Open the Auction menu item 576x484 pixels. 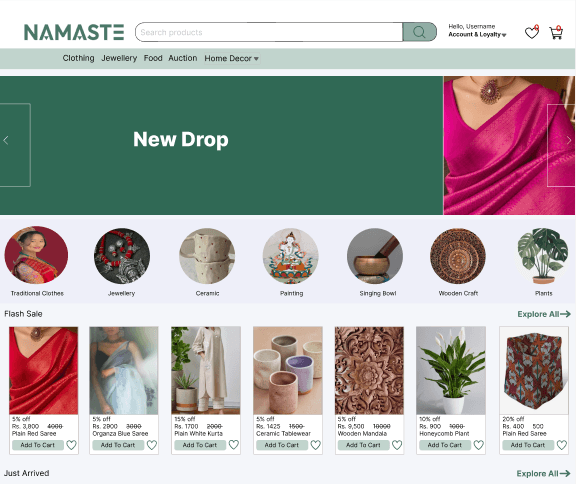click(183, 58)
